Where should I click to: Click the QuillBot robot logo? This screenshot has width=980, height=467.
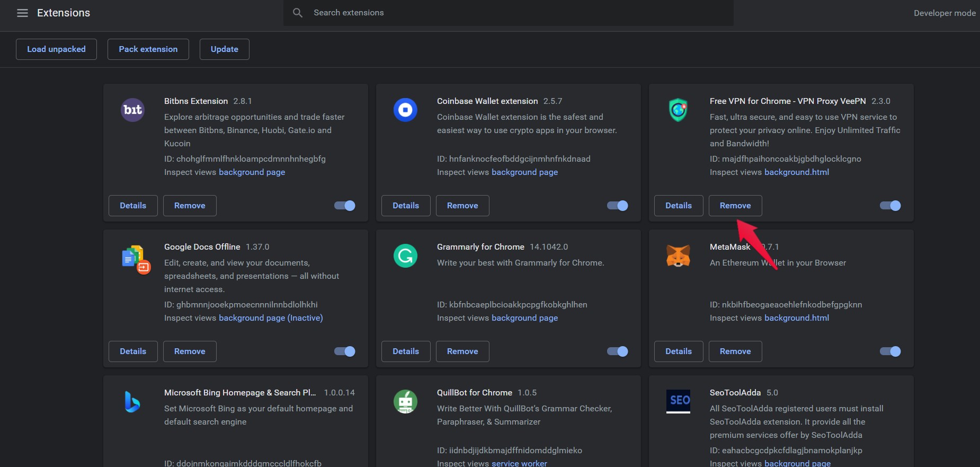405,402
